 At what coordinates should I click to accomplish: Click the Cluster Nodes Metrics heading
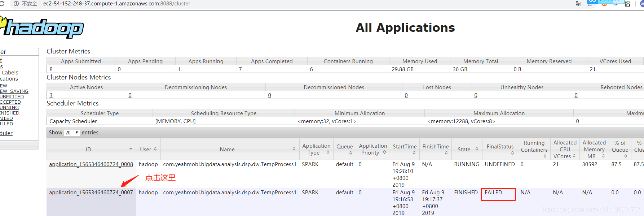tap(79, 77)
